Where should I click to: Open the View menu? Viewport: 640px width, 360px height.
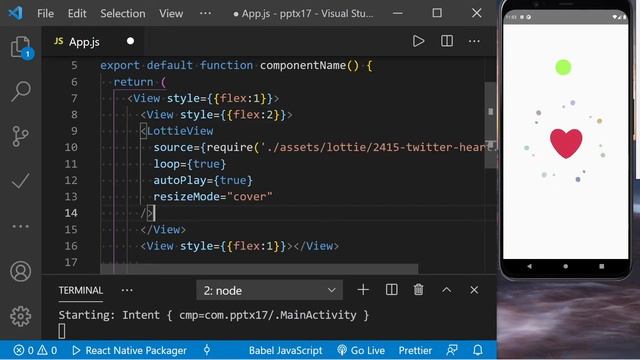[x=171, y=13]
